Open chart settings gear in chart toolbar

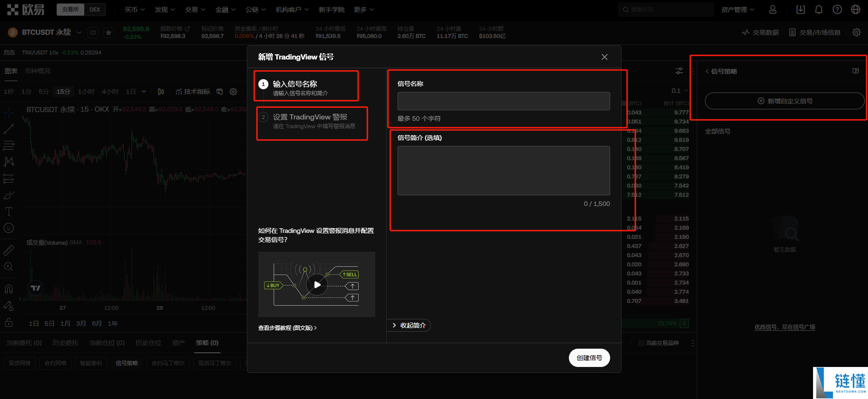pos(233,92)
